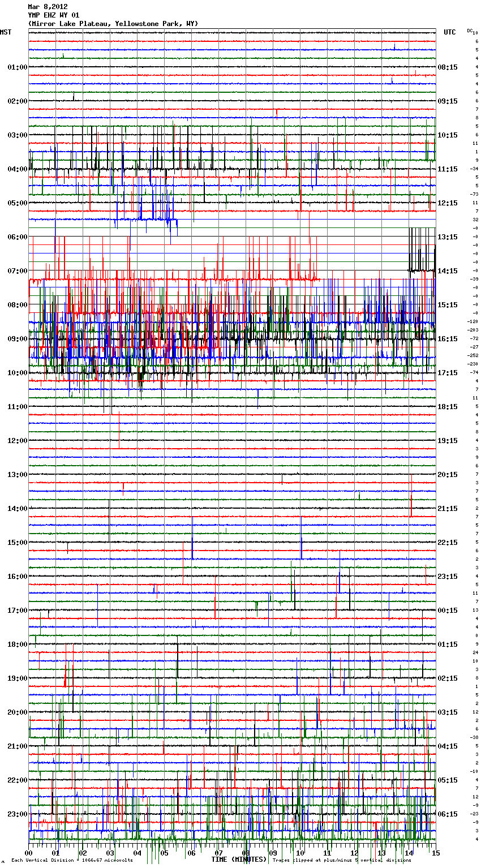Click the UTC time label "01:15"
The height and width of the screenshot is (868, 481).
pyautogui.click(x=448, y=644)
